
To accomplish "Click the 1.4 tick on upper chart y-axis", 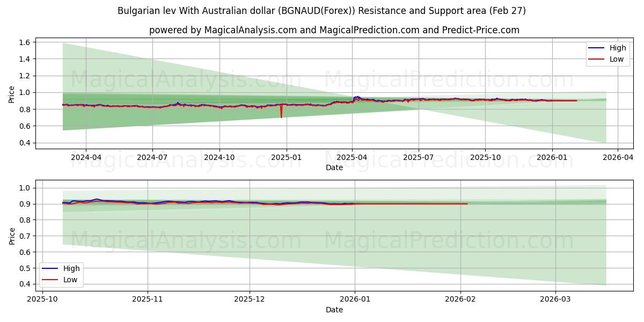I will click(25, 59).
